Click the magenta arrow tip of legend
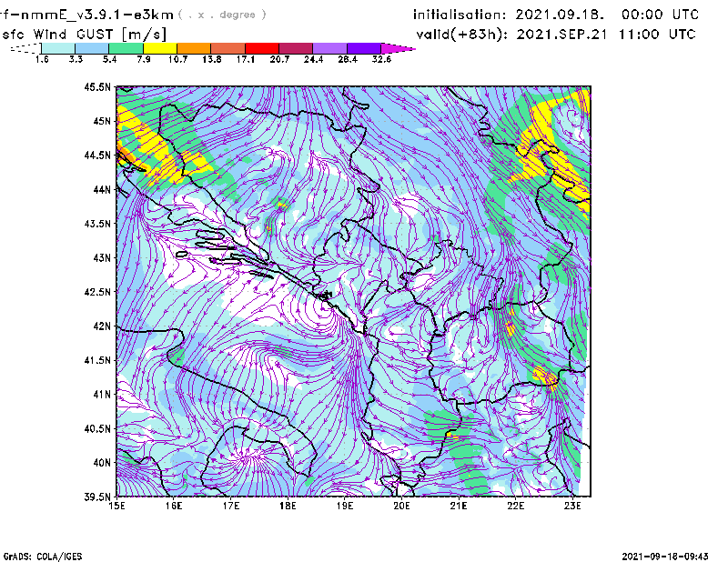 (x=398, y=48)
